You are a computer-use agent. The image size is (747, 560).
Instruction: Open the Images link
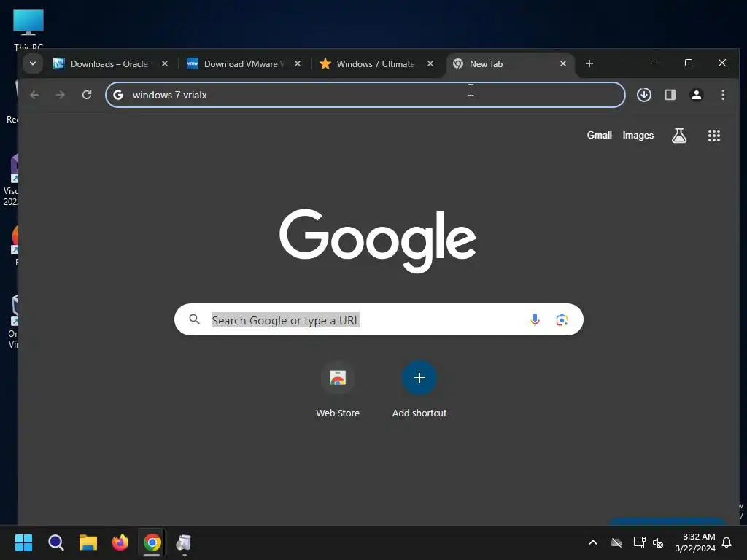coord(638,135)
